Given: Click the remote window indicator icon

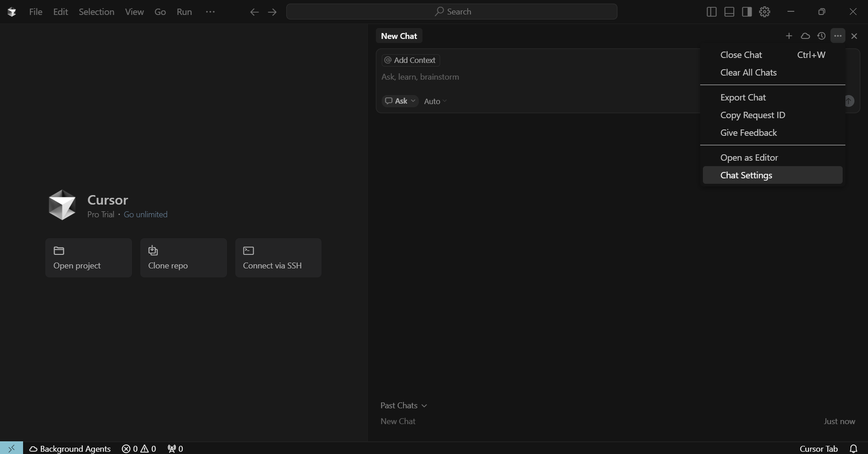Looking at the screenshot, I should [x=11, y=448].
